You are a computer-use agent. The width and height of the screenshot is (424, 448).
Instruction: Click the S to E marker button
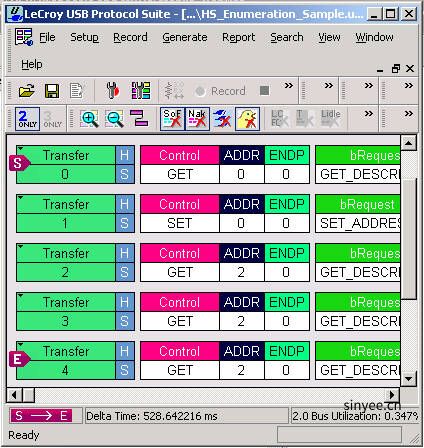42,416
